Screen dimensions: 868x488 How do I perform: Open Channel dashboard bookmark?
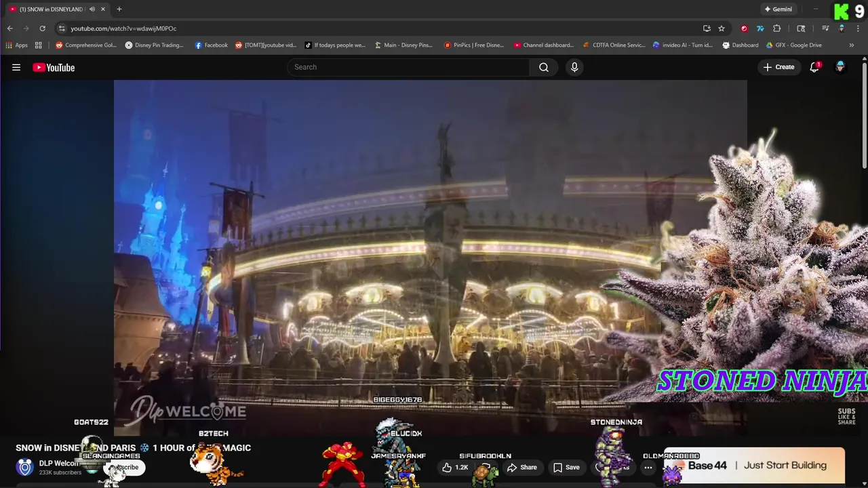[x=544, y=45]
